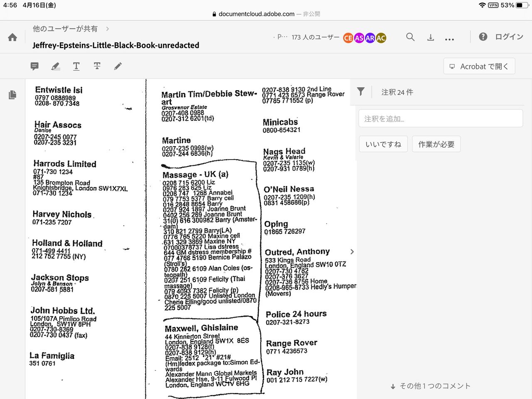Click the Holland & Holland heading
532x399 pixels.
[67, 243]
